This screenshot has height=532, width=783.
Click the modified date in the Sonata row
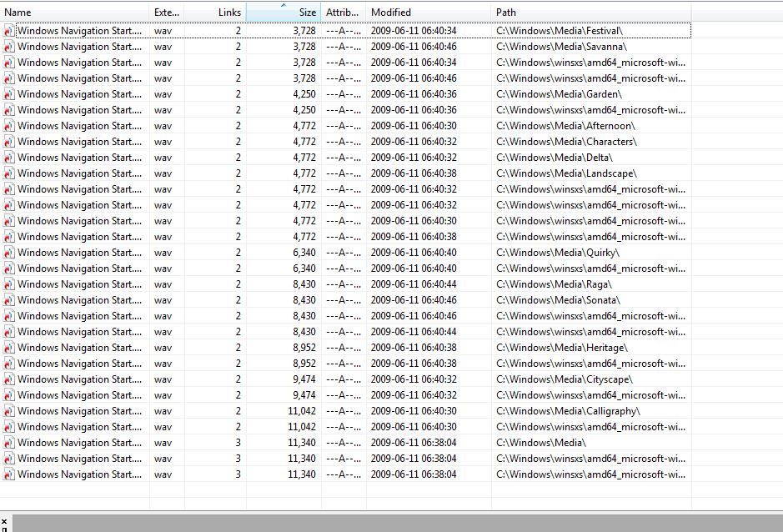[x=414, y=300]
